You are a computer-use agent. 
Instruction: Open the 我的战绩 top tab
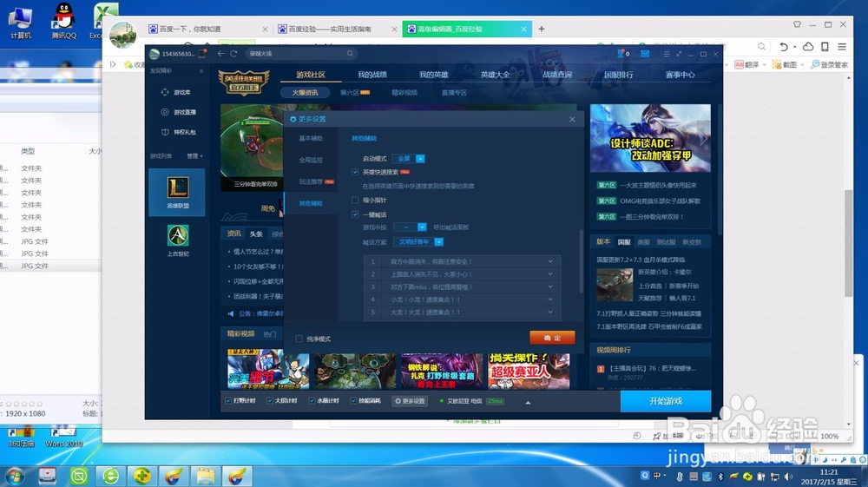(x=372, y=75)
